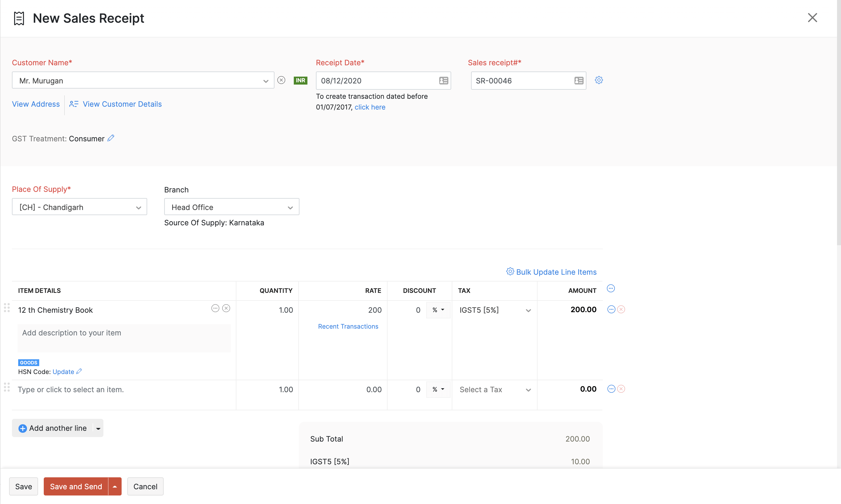The width and height of the screenshot is (841, 504).
Task: Delete the empty second line item row
Action: [x=621, y=389]
